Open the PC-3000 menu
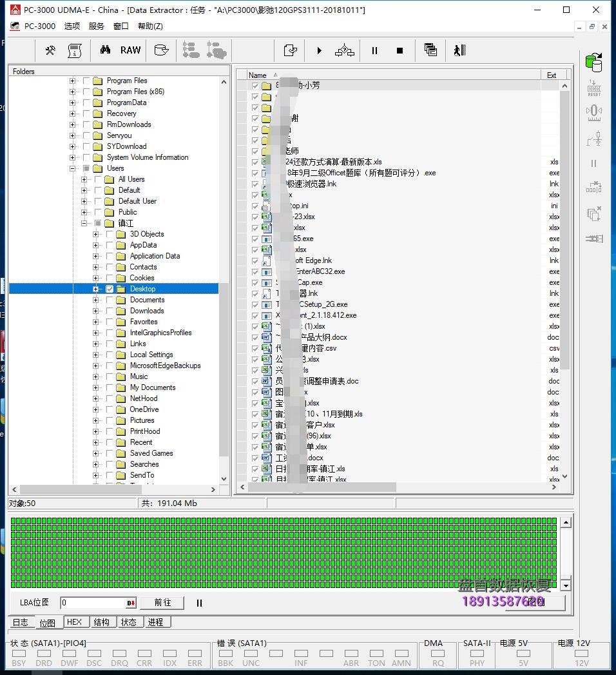The height and width of the screenshot is (675, 616). [39, 26]
